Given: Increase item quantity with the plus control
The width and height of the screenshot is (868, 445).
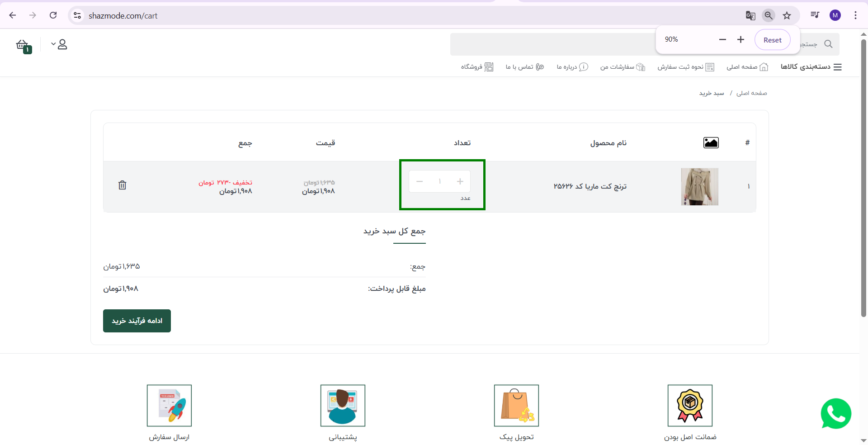Looking at the screenshot, I should [x=460, y=181].
